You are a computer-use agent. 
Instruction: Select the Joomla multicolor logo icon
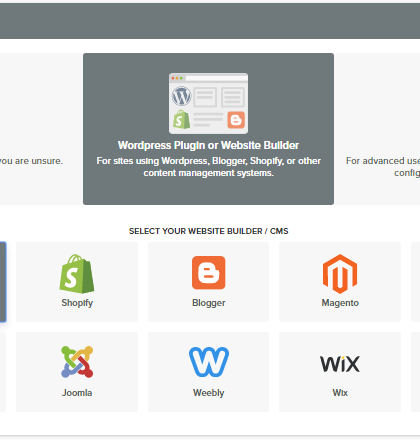(x=77, y=362)
